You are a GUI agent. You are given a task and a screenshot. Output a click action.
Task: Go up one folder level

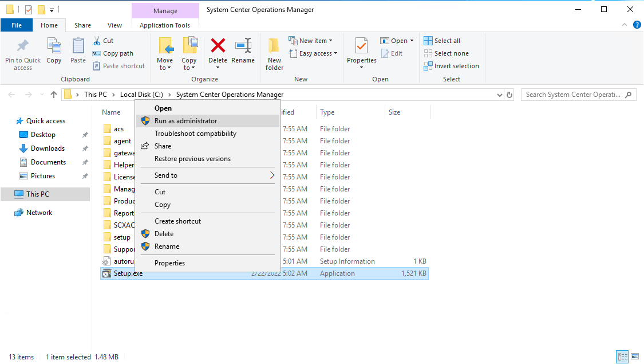point(54,95)
